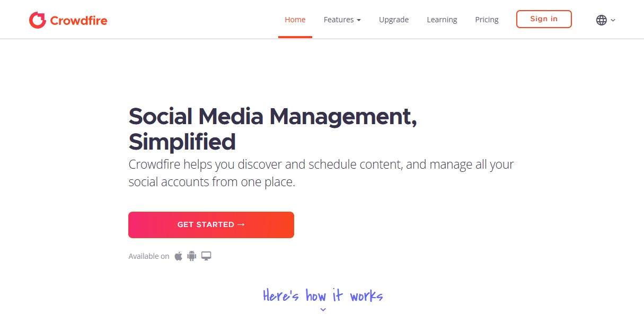The height and width of the screenshot is (322, 644).
Task: Click the desktop computer availability icon
Action: pyautogui.click(x=206, y=256)
